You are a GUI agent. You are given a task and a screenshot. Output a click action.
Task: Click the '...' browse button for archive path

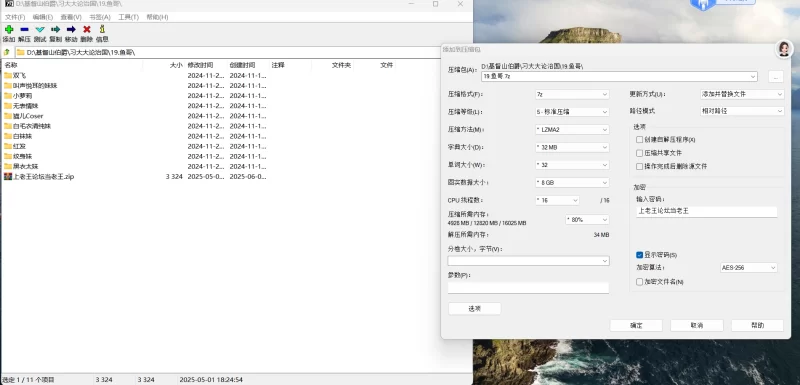pyautogui.click(x=776, y=76)
